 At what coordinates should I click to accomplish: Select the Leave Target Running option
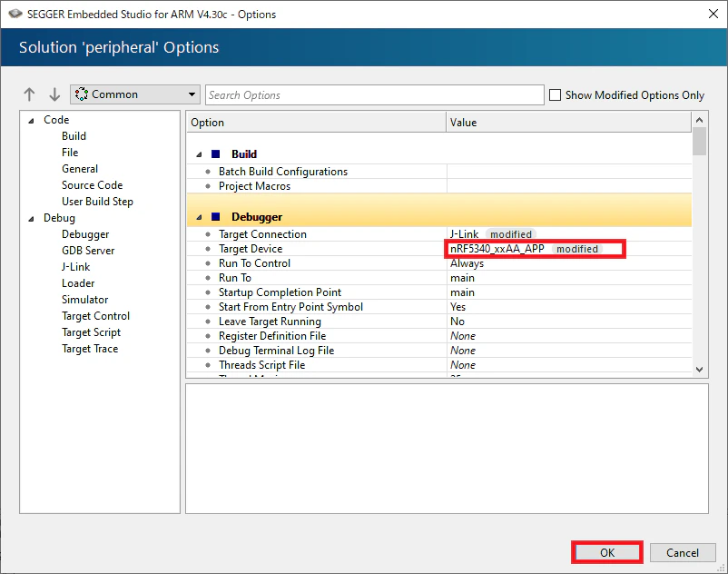tap(270, 322)
